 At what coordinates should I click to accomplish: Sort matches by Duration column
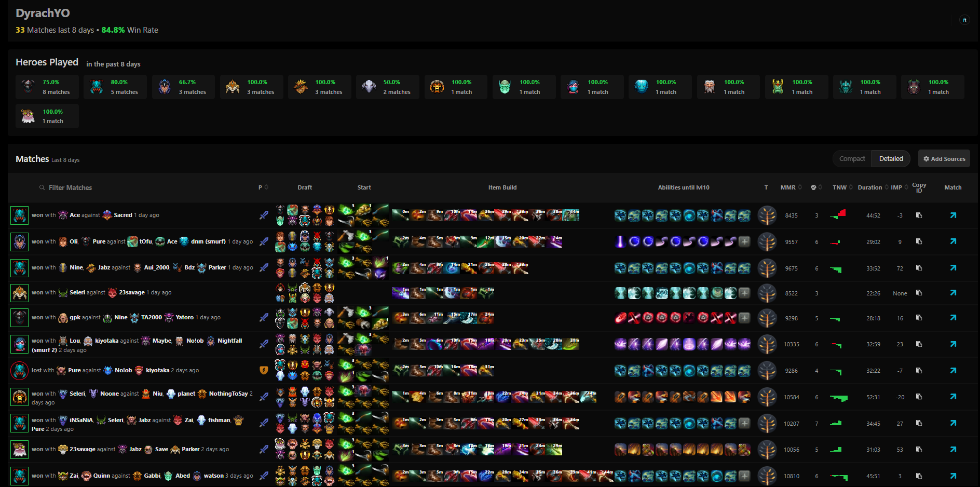tap(872, 187)
